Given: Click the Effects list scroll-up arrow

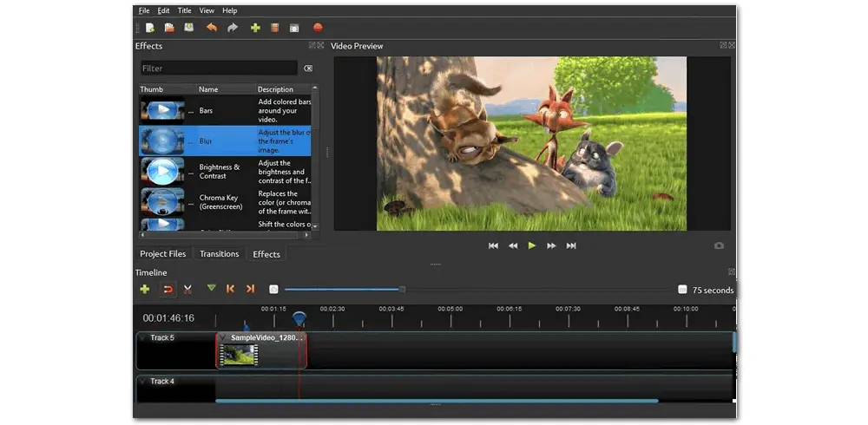Looking at the screenshot, I should click(x=315, y=88).
